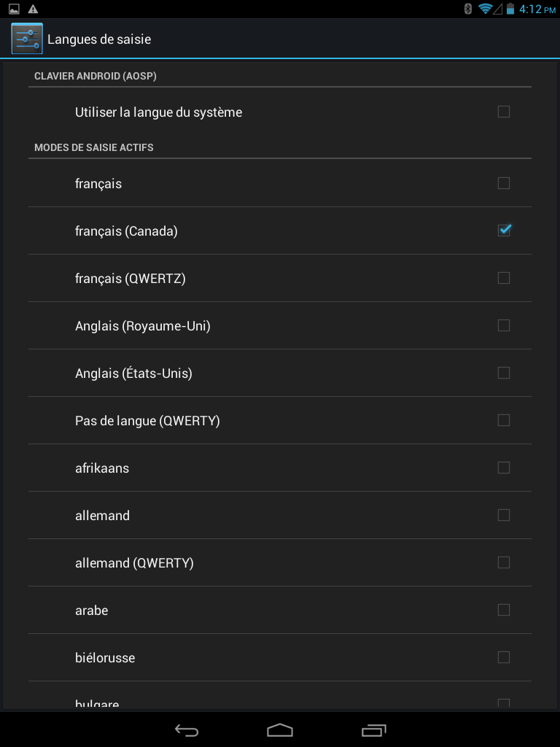Tap the Bluetooth status icon
Image resolution: width=560 pixels, height=747 pixels.
click(x=467, y=9)
